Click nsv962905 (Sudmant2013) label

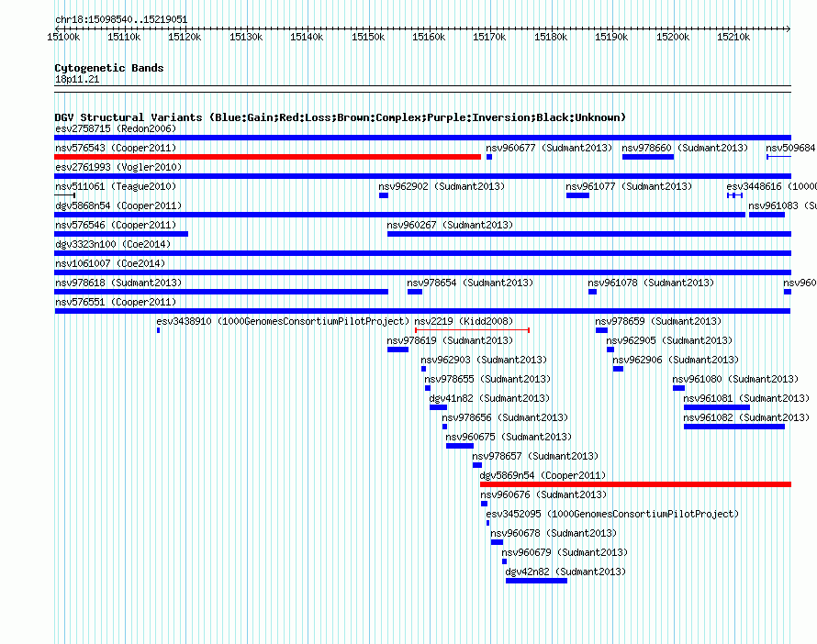tap(669, 340)
